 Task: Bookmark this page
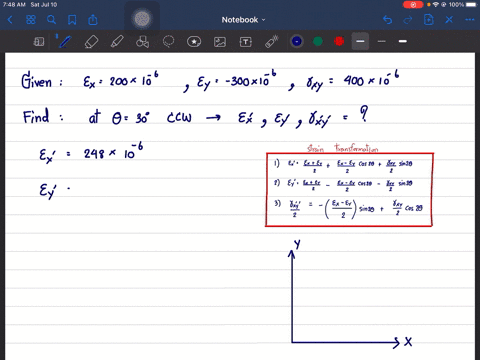(x=72, y=20)
